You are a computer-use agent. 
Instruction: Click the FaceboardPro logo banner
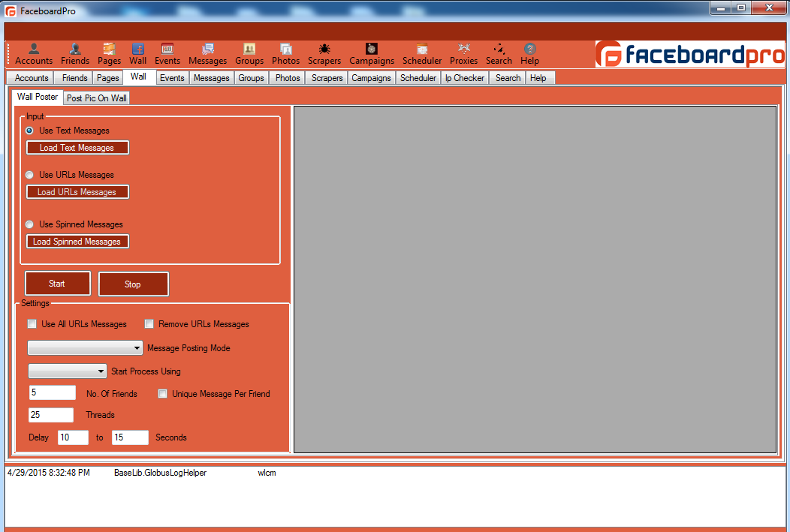[x=689, y=54]
